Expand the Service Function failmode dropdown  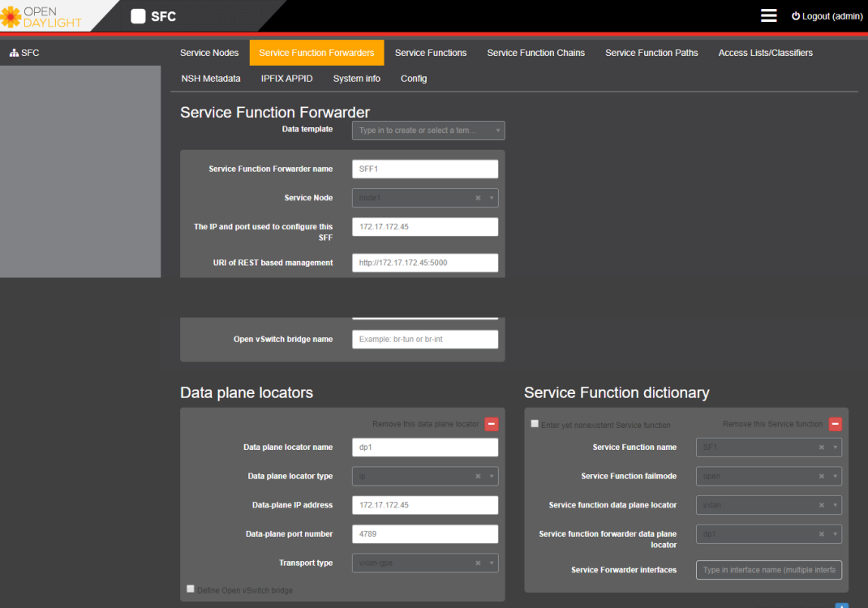click(836, 477)
